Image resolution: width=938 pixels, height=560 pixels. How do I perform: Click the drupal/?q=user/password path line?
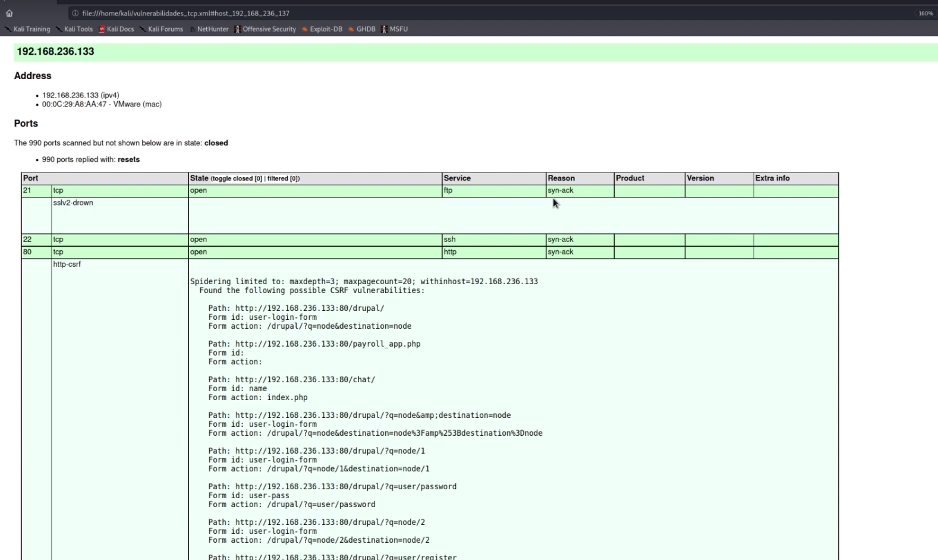pyautogui.click(x=332, y=487)
